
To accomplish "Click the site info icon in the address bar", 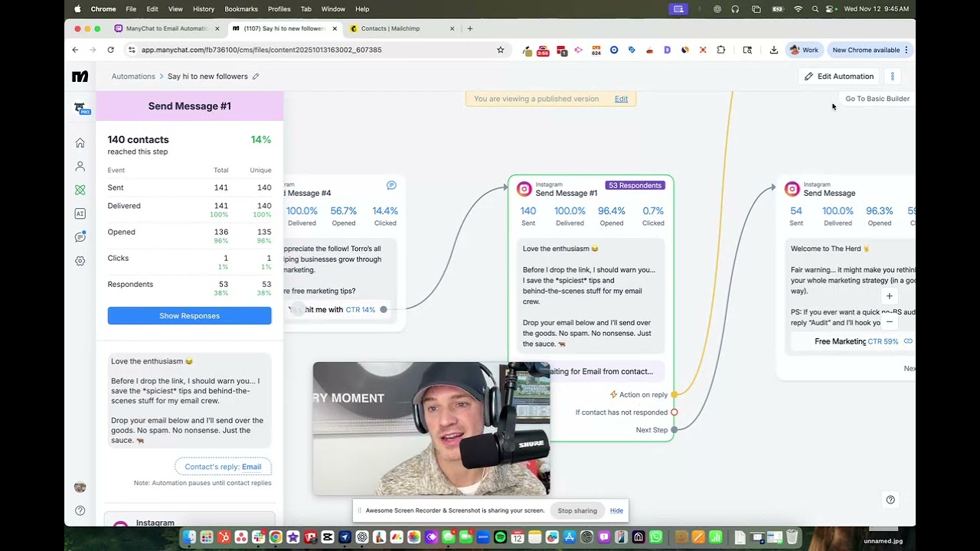I will (x=132, y=50).
